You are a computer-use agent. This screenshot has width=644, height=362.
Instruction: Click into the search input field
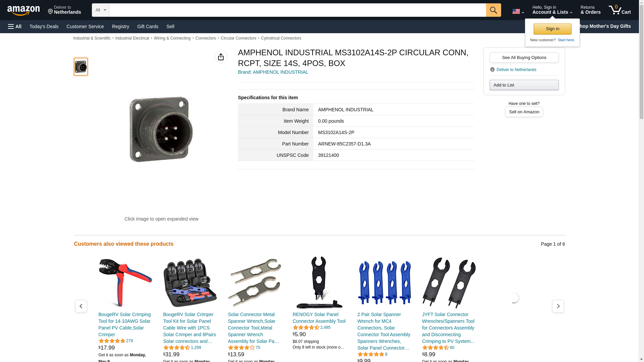[x=297, y=10]
